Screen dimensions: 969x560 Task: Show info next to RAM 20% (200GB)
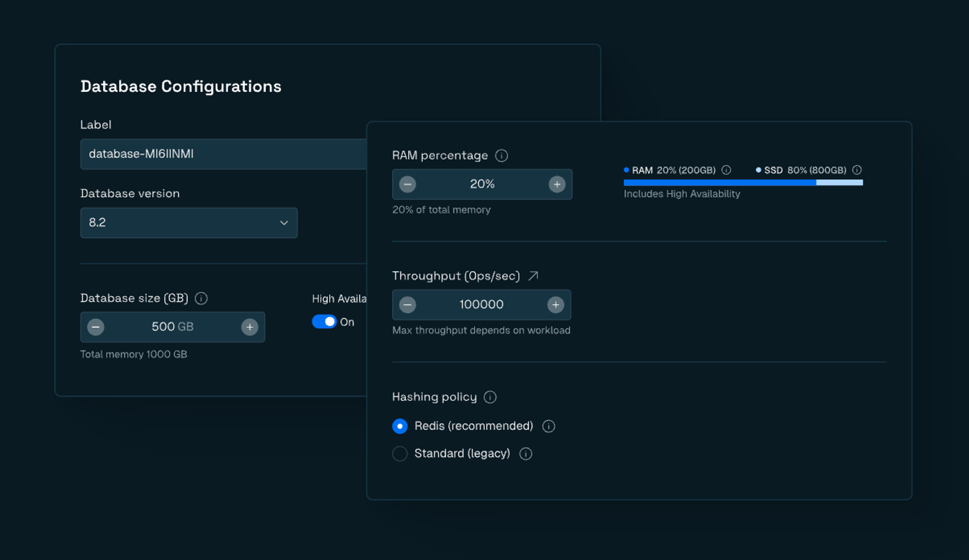[x=726, y=170]
